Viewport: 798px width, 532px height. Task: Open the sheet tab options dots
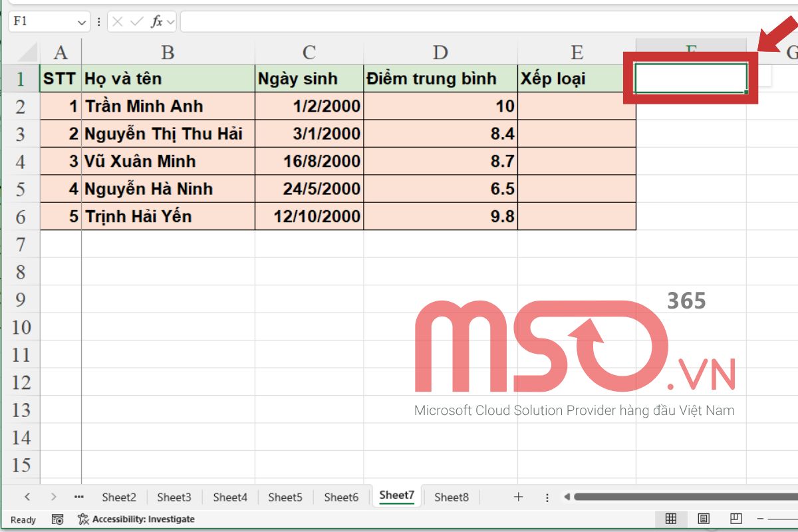click(x=547, y=497)
